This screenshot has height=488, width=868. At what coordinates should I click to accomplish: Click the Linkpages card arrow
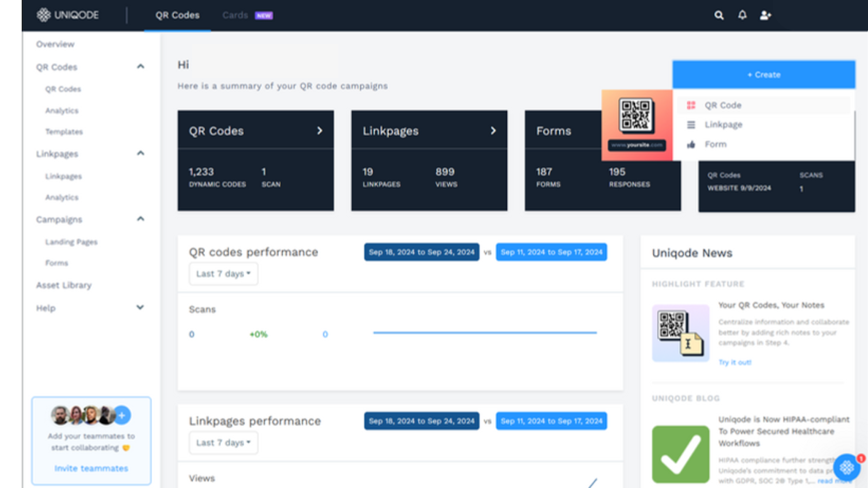(x=493, y=131)
